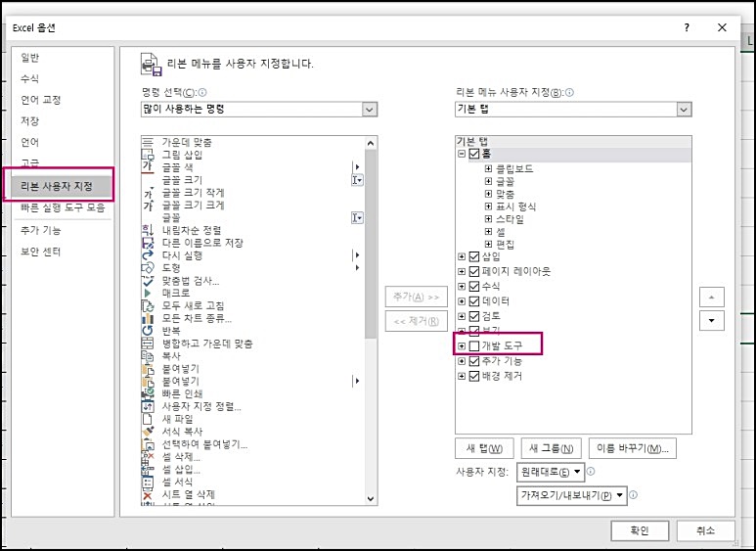Click the 도형 command icon
The height and width of the screenshot is (551, 756).
pos(148,268)
